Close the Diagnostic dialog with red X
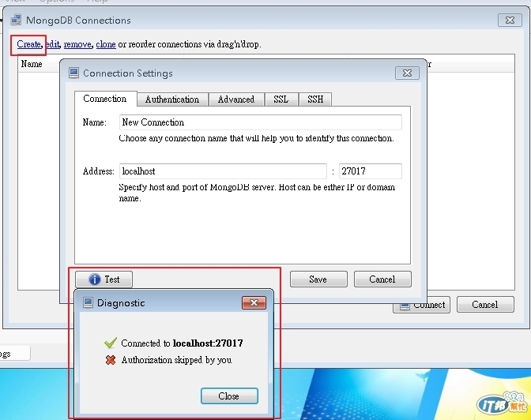This screenshot has height=420, width=531. click(x=254, y=302)
